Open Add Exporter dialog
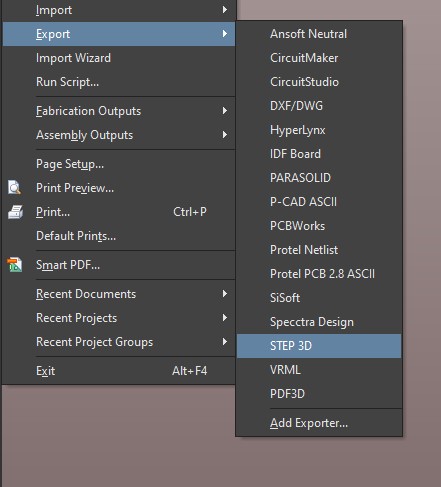This screenshot has height=487, width=441. [x=319, y=423]
